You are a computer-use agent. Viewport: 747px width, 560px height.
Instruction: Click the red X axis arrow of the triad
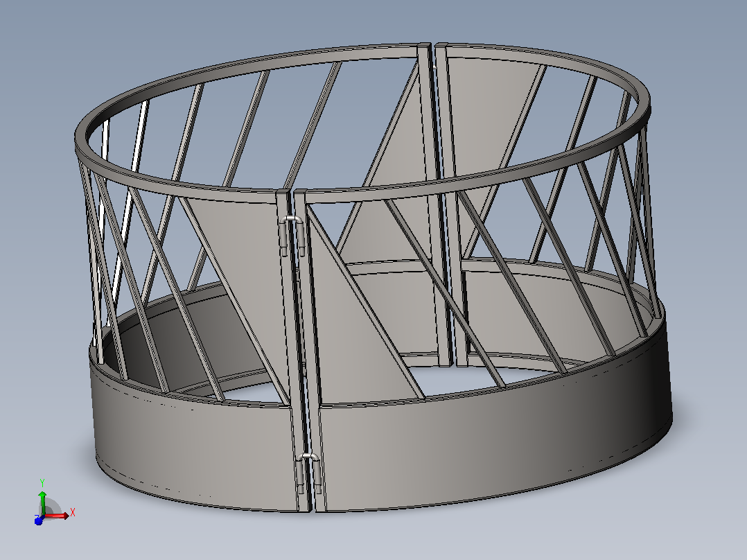point(57,516)
